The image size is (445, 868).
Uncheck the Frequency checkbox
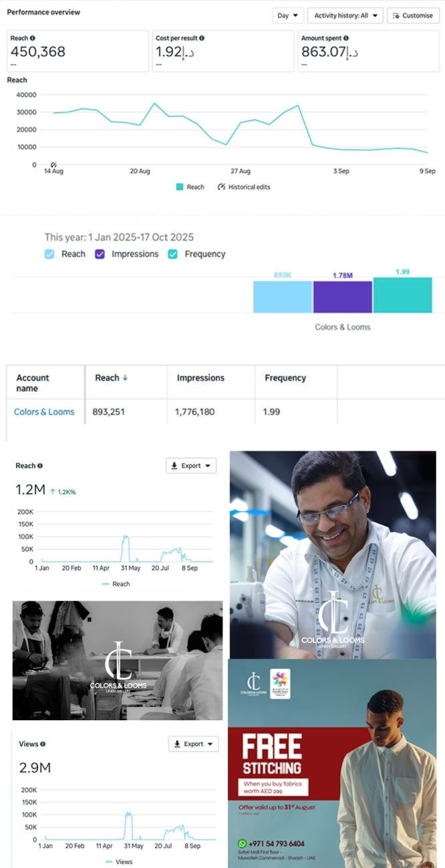click(173, 254)
